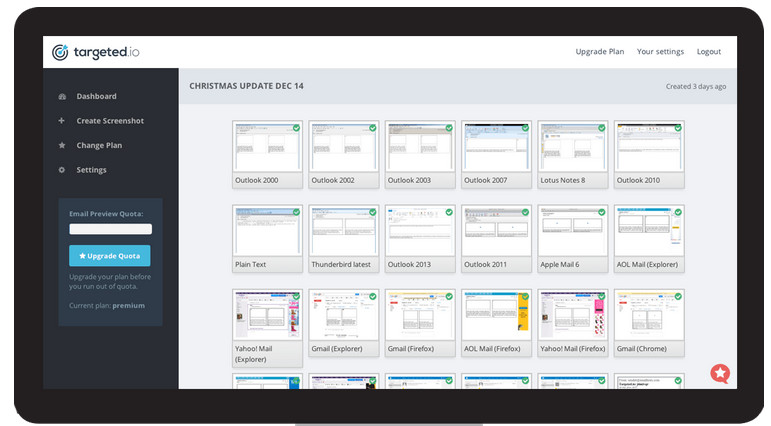Image resolution: width=771 pixels, height=426 pixels.
Task: Click the "Email Preview Quota:" label
Action: click(x=106, y=214)
